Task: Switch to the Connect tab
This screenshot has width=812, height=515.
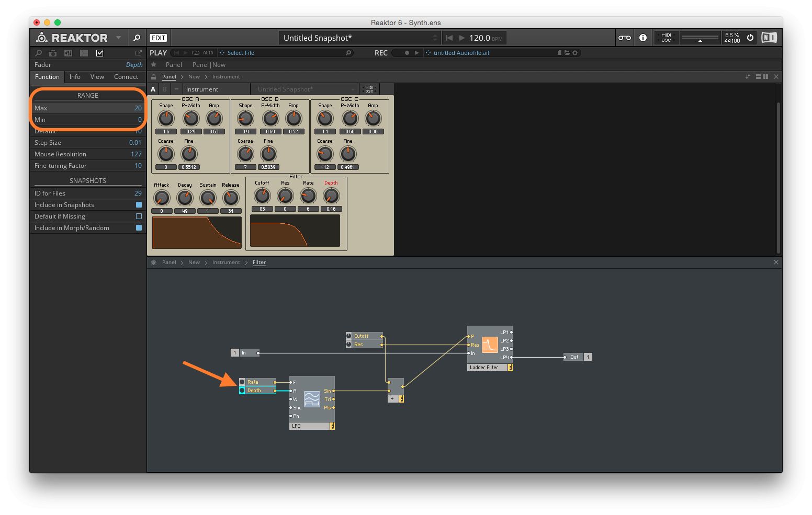Action: (126, 77)
